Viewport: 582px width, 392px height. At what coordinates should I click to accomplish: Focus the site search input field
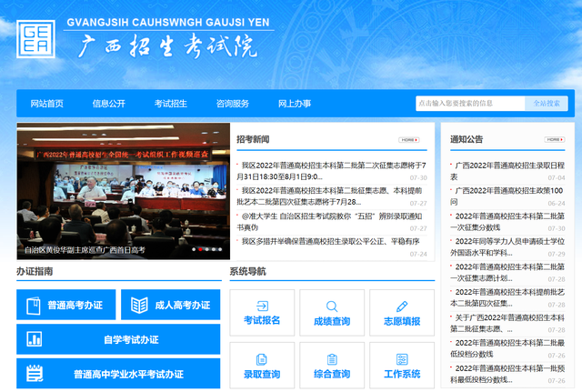tap(470, 104)
